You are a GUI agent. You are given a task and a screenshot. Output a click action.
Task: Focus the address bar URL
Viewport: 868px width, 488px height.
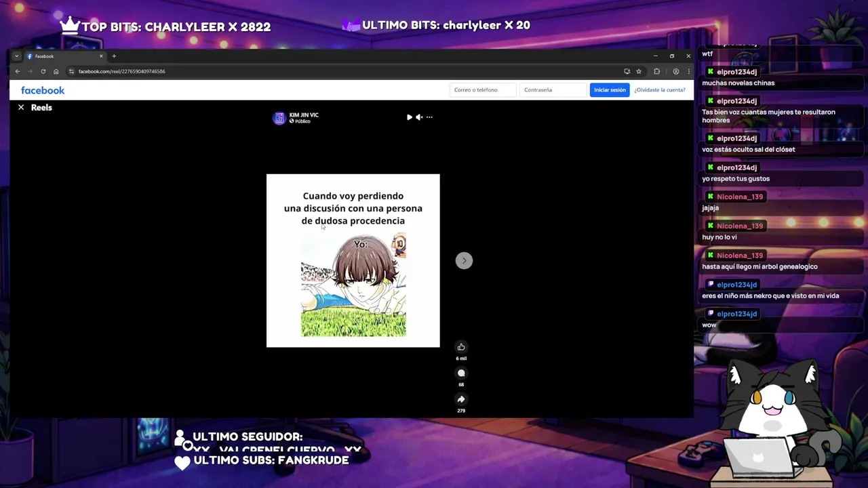coord(121,71)
